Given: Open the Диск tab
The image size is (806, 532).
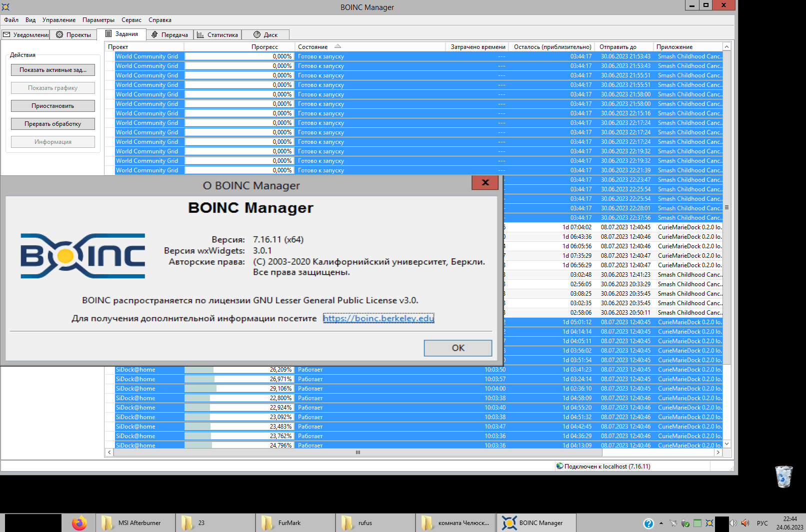Looking at the screenshot, I should (265, 34).
